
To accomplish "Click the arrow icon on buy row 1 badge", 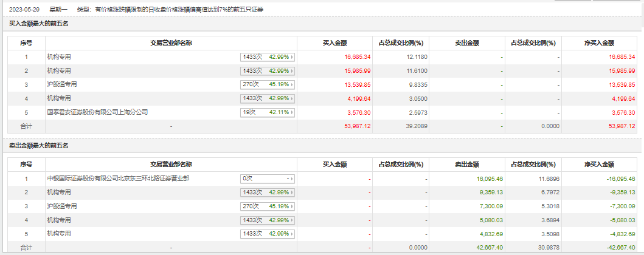I will click(x=292, y=57).
